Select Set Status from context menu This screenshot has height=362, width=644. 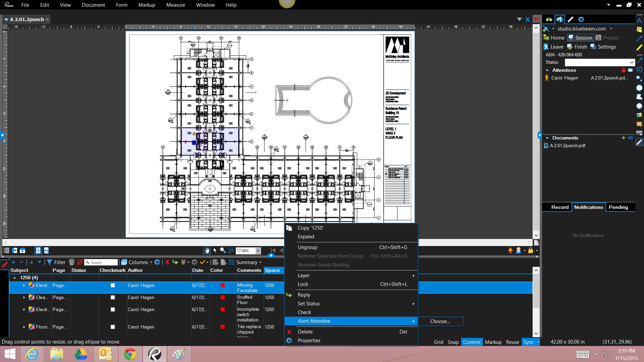click(x=309, y=304)
